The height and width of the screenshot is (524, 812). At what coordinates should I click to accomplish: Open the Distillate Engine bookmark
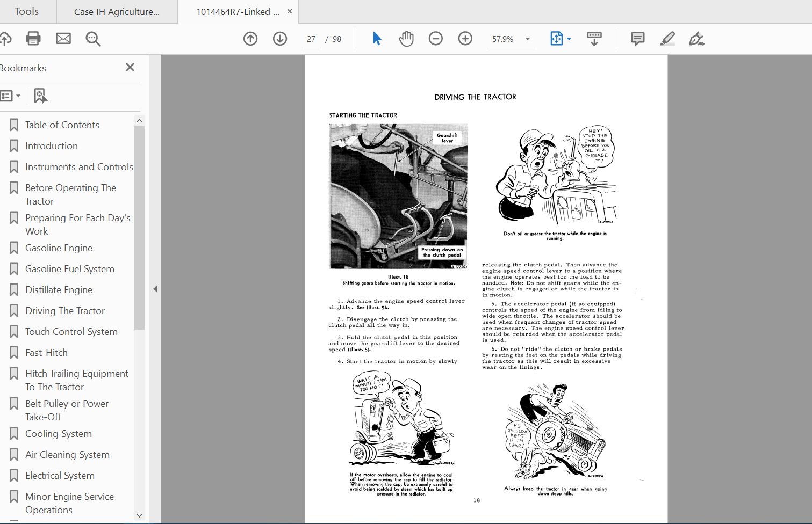point(59,290)
